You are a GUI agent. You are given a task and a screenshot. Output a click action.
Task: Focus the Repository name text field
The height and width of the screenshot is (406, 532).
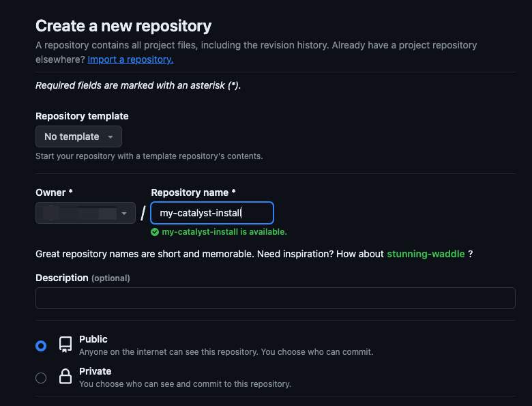tap(211, 214)
